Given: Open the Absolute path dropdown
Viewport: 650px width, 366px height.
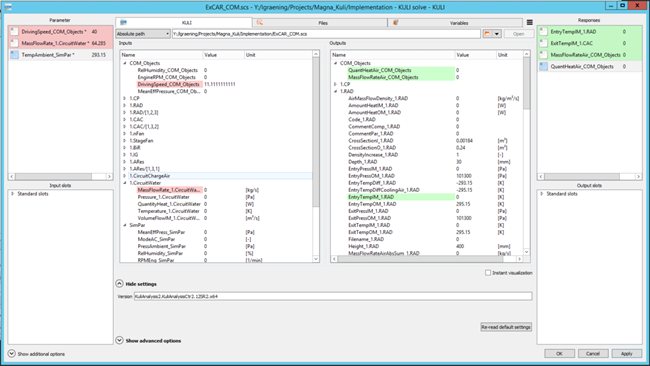Looking at the screenshot, I should 143,34.
